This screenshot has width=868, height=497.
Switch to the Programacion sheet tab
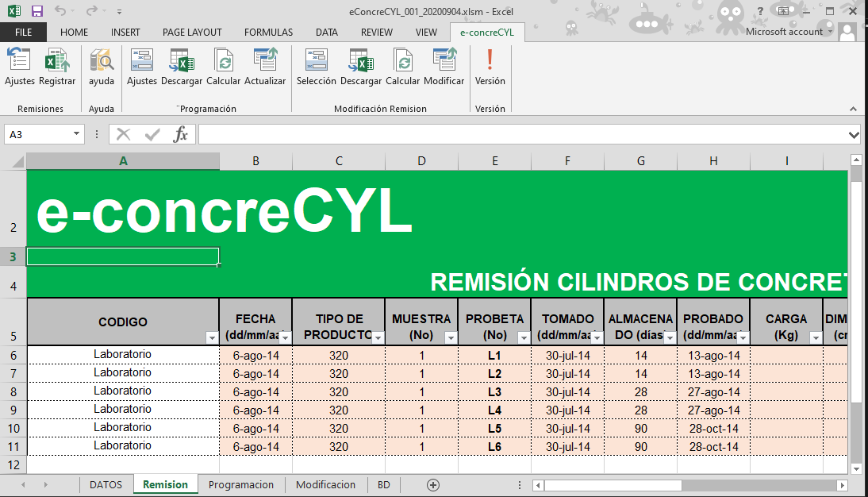tap(240, 484)
